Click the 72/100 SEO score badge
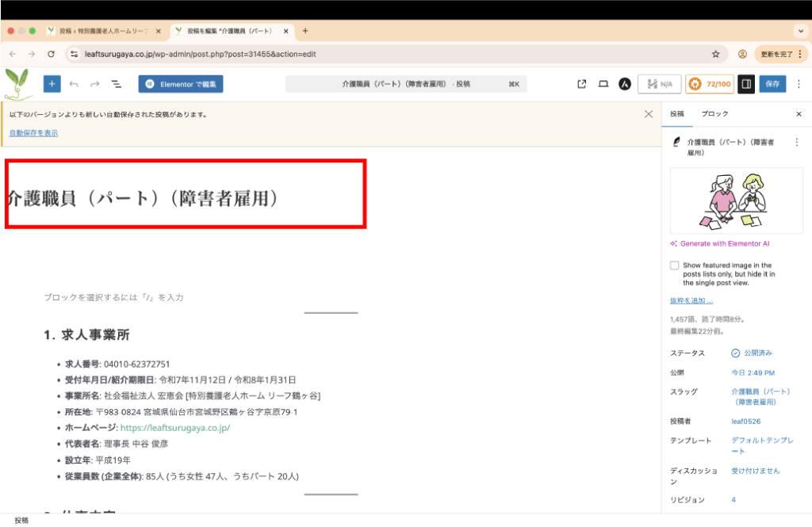 [709, 84]
